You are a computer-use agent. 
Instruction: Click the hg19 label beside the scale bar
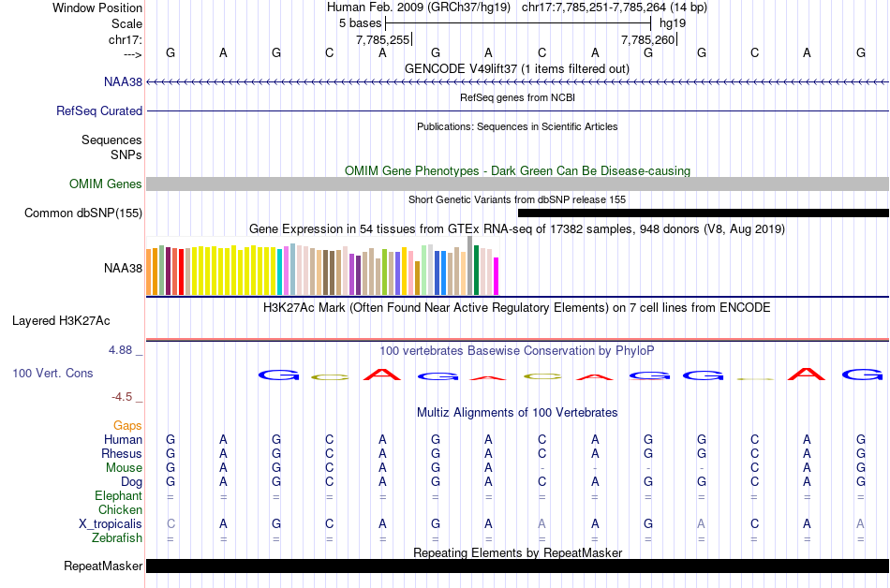click(x=673, y=23)
